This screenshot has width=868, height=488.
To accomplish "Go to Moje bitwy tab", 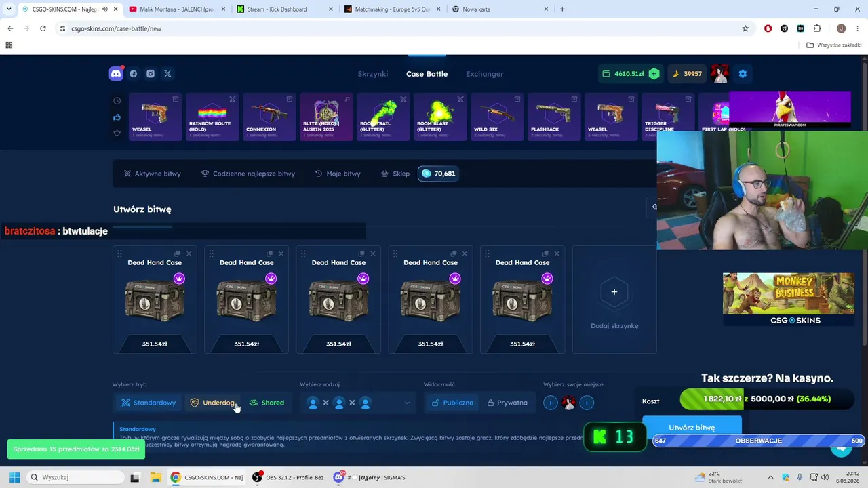I will click(338, 174).
